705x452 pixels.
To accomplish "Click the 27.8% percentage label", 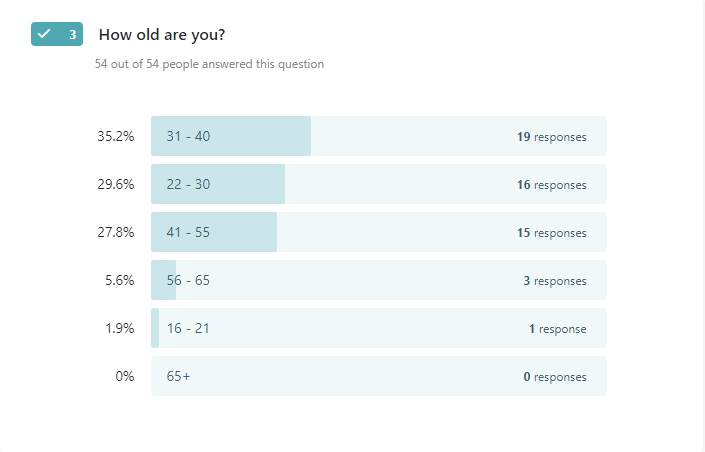I will coord(115,232).
